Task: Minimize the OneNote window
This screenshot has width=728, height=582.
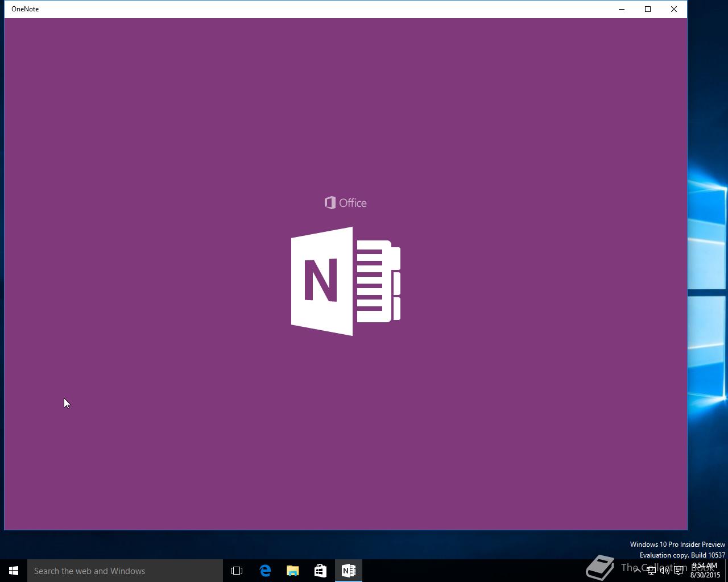Action: tap(622, 9)
